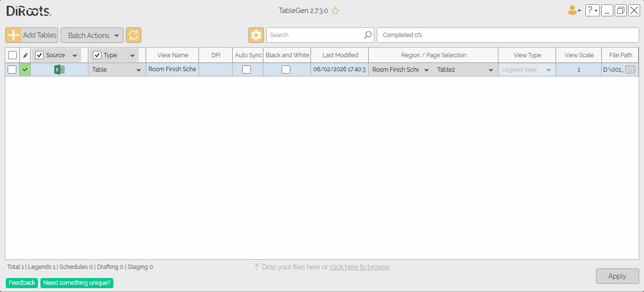Image resolution: width=644 pixels, height=292 pixels.
Task: Open the Room Finish Sche region dropdown
Action: click(401, 70)
